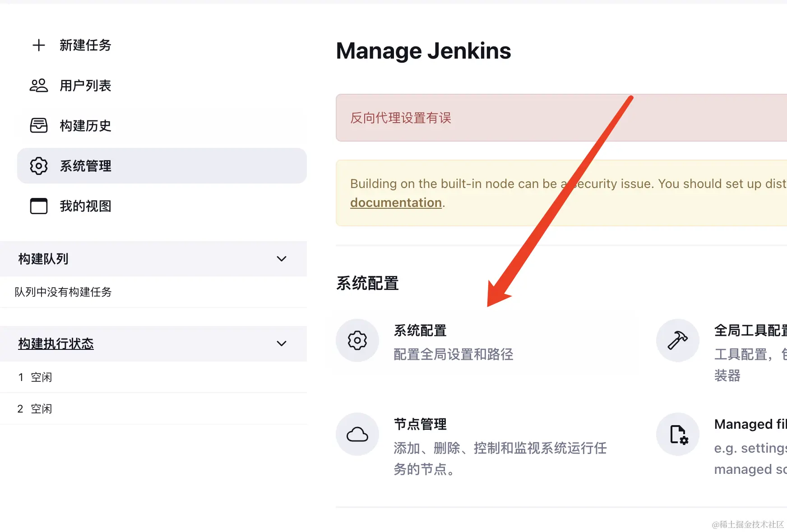Viewport: 787px width, 532px height.
Task: Click executor row 1 空闲
Action: 153,377
